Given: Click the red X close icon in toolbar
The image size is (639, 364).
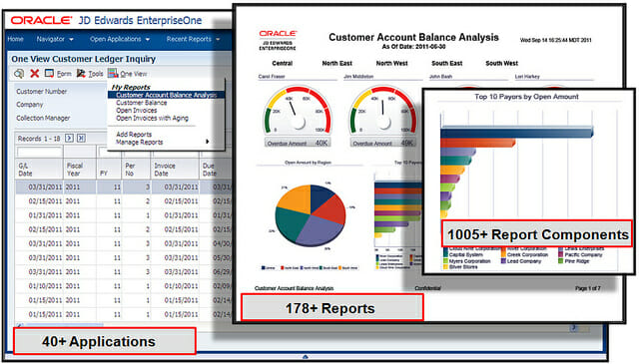Looking at the screenshot, I should 35,73.
